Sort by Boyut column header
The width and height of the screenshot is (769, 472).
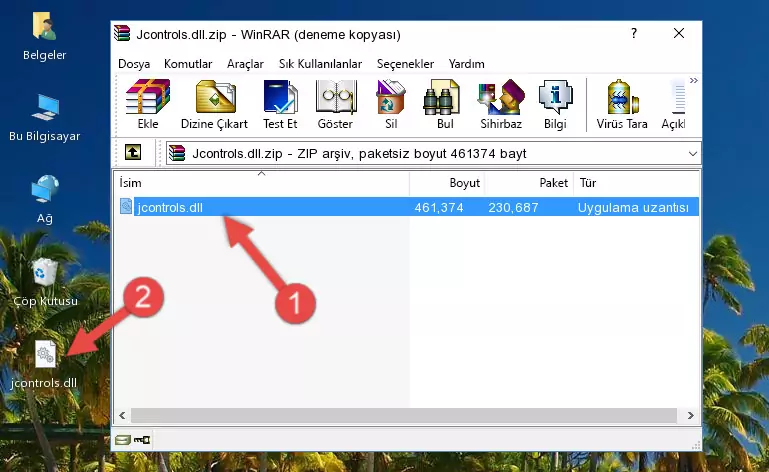447,183
